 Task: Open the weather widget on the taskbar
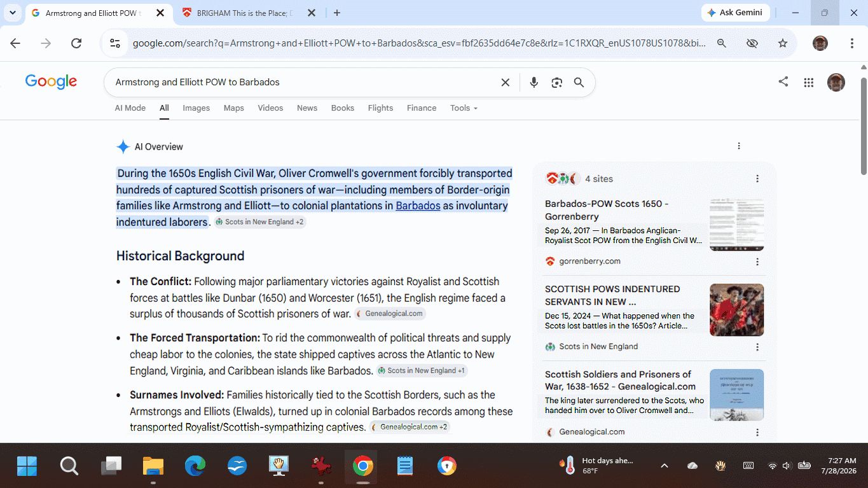coord(596,466)
